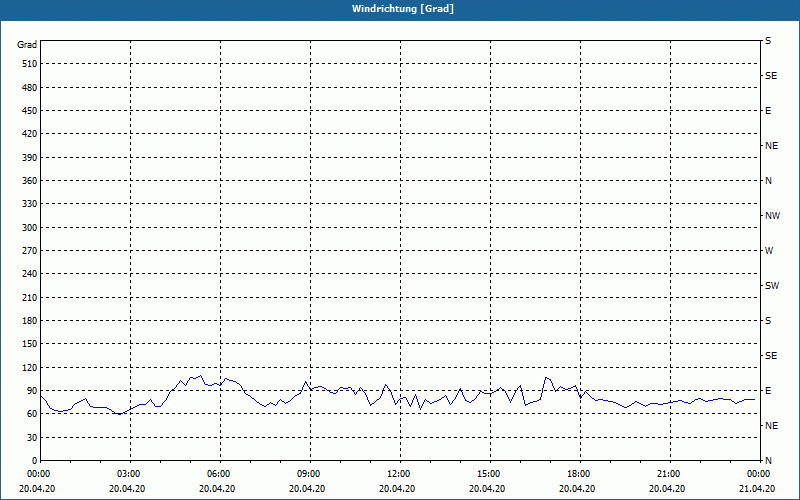Click the 18:00 time label
Screen dimensions: 800x500
pos(579,474)
